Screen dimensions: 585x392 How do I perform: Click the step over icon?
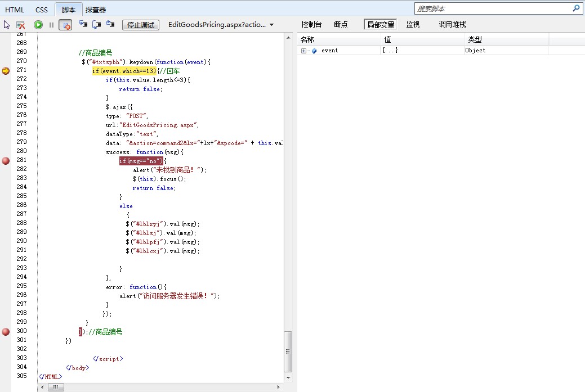tap(97, 25)
